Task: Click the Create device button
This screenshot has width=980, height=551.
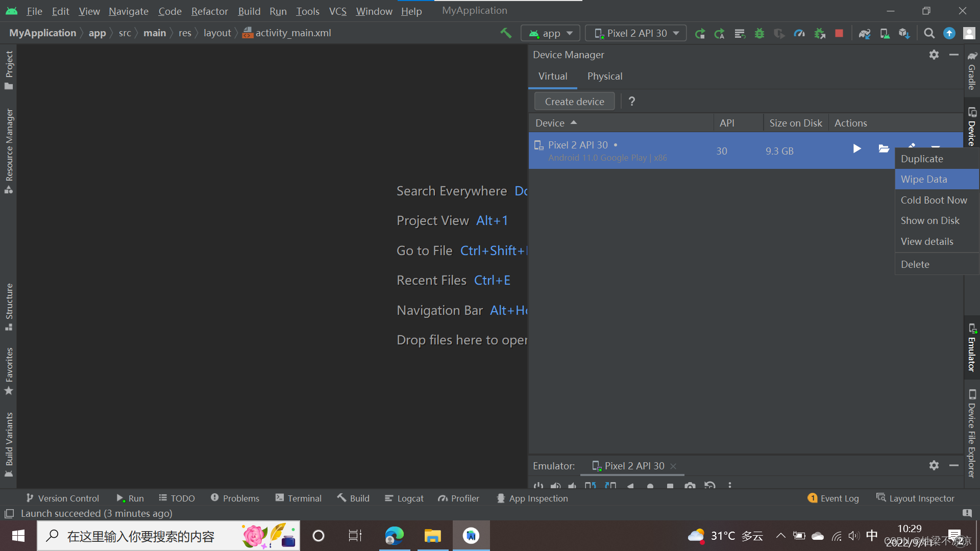Action: pos(574,102)
